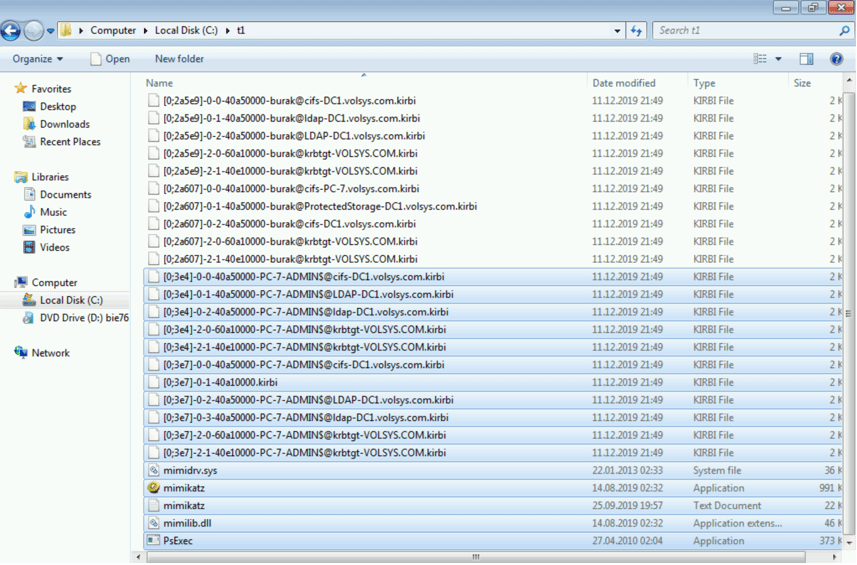
Task: Click the New folder button
Action: click(179, 59)
